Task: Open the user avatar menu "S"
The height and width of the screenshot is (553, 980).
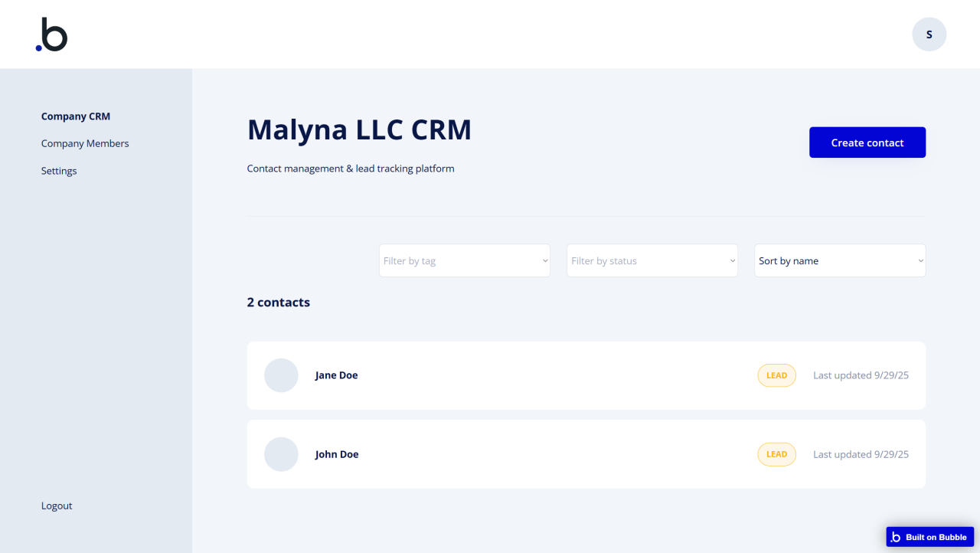Action: click(929, 34)
